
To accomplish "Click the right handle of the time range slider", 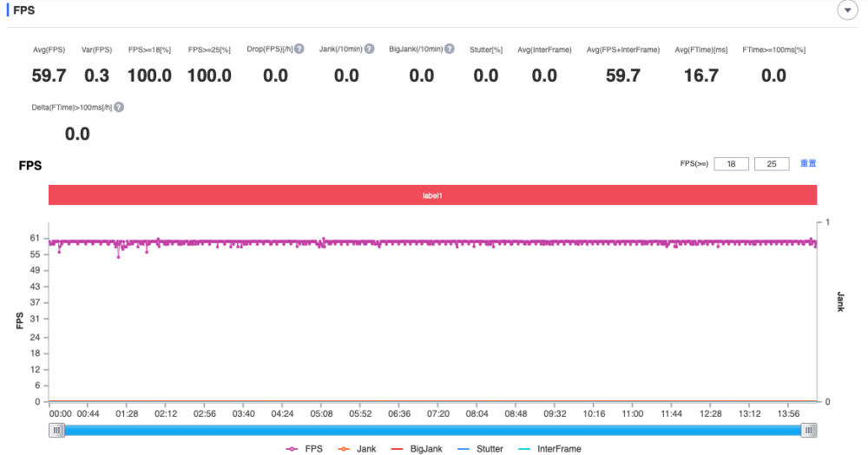I will pyautogui.click(x=809, y=430).
